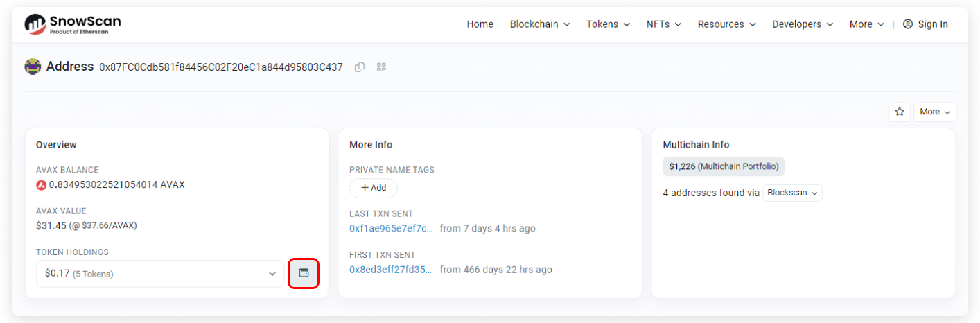Open the last transaction sent link
The width and height of the screenshot is (980, 323).
tap(391, 228)
